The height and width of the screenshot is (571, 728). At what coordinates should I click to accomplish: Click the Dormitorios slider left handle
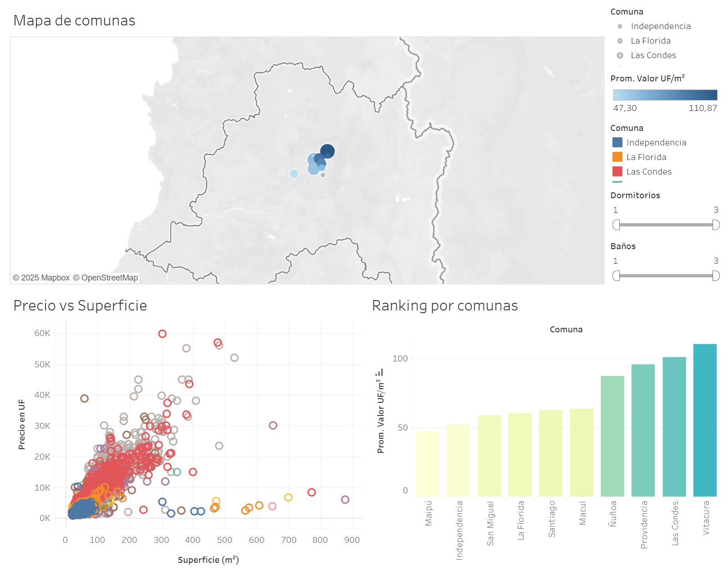[616, 225]
